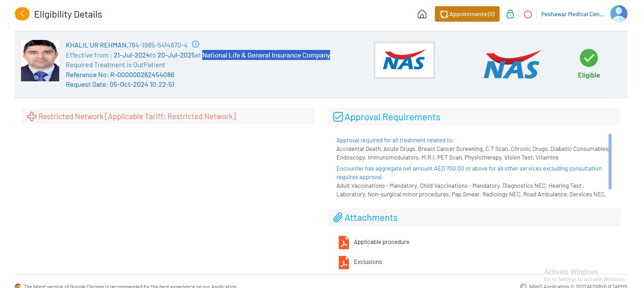The image size is (644, 288).
Task: Open Appointments (0) button
Action: click(x=467, y=14)
